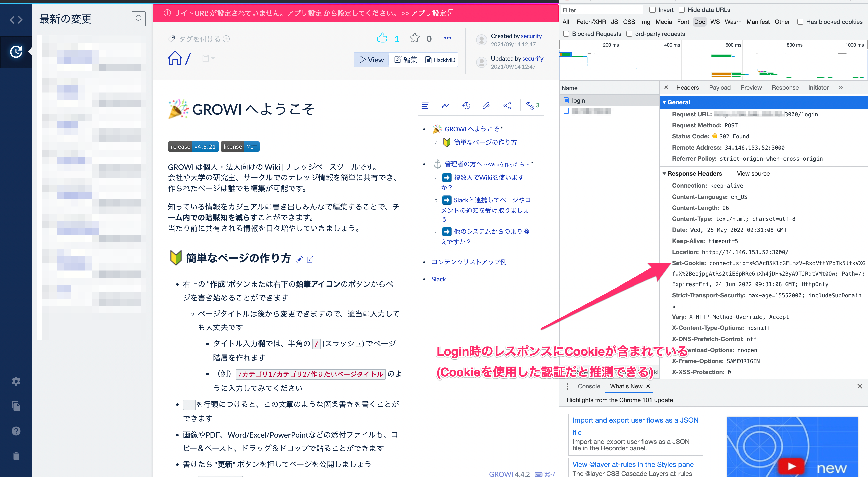Screen dimensions: 868x477
Task: Check Hide data URLs
Action: 682,10
